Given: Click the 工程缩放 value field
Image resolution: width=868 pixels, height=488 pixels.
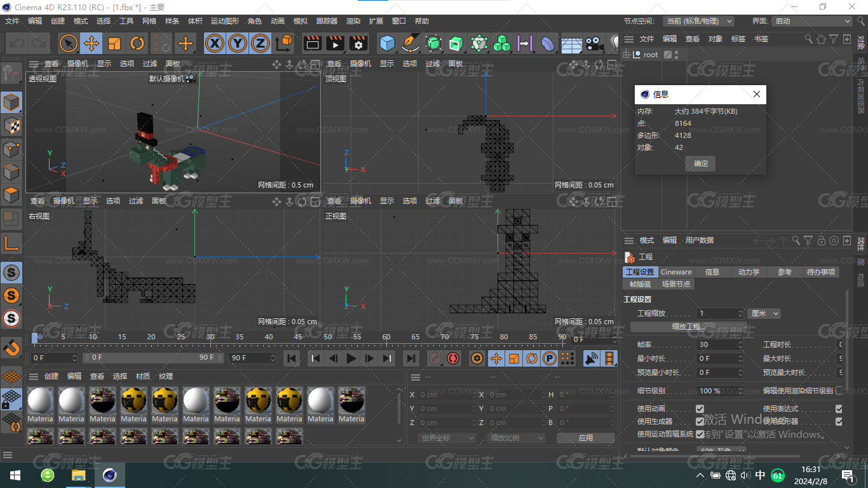Looking at the screenshot, I should point(720,313).
